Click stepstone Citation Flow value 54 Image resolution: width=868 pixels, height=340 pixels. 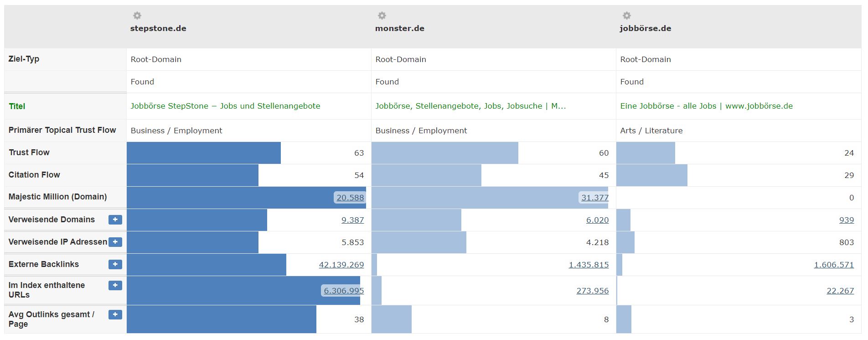(359, 175)
